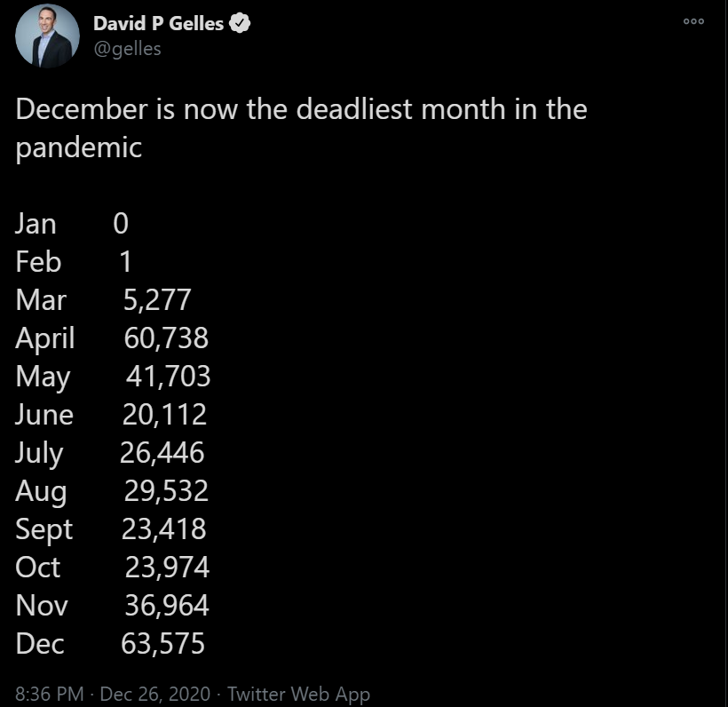
Task: Click verification badge to learn about verified accounts
Action: (x=238, y=23)
